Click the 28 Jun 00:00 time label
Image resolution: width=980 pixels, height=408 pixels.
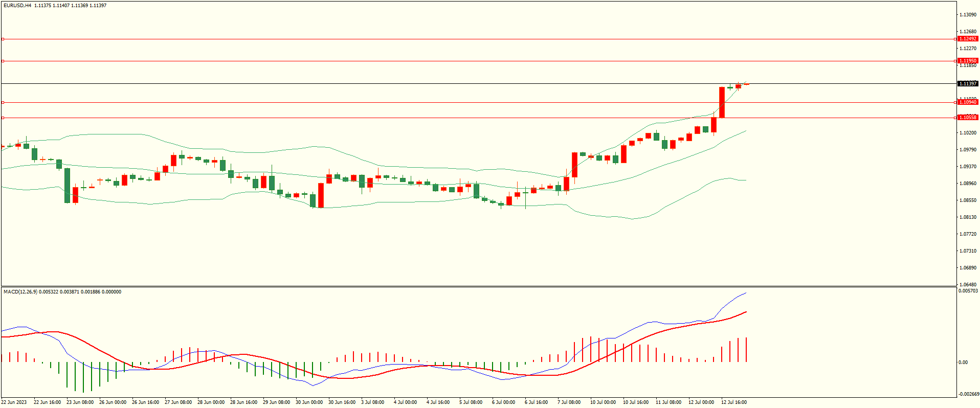(211, 402)
